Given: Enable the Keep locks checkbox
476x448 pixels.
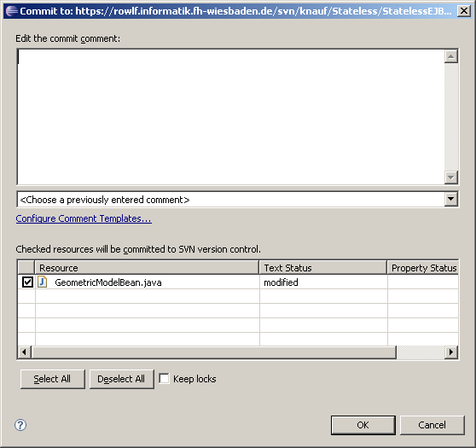Looking at the screenshot, I should [x=165, y=378].
